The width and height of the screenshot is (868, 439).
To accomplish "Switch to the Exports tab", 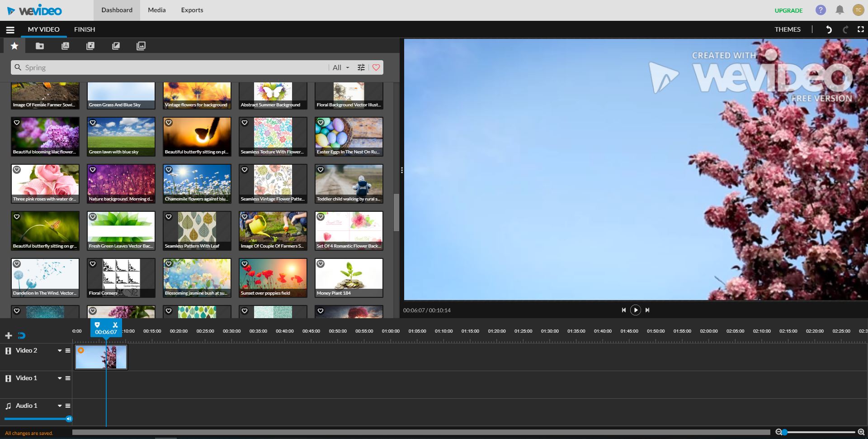I will coord(192,10).
